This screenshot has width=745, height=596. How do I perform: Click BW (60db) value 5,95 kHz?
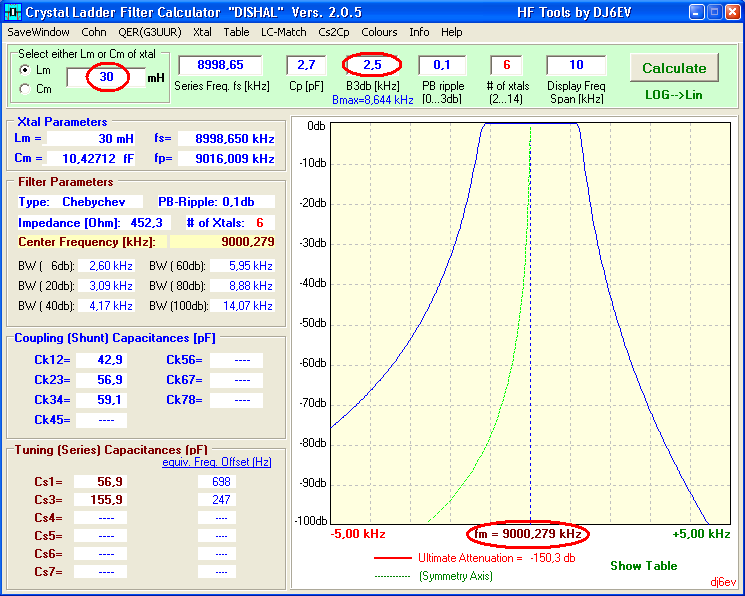pyautogui.click(x=242, y=266)
